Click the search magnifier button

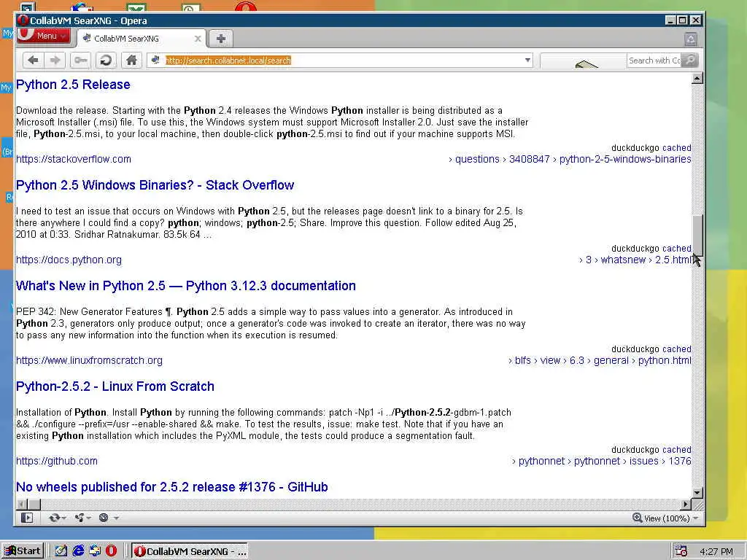coord(689,60)
